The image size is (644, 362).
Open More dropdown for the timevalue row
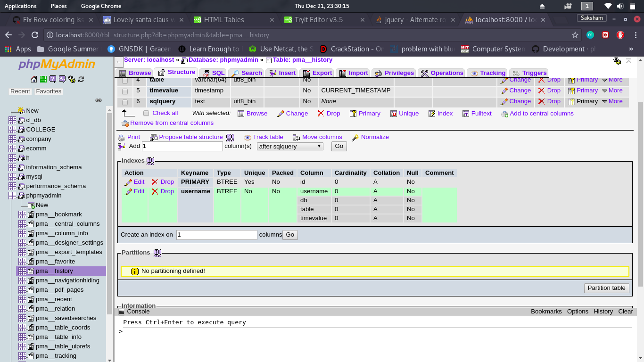tap(612, 90)
